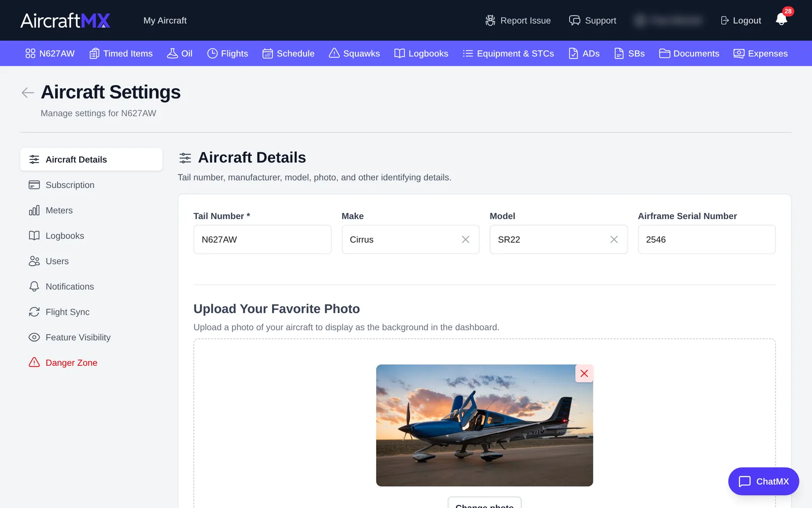Select Notifications in settings sidebar
Image resolution: width=812 pixels, height=508 pixels.
(x=91, y=287)
